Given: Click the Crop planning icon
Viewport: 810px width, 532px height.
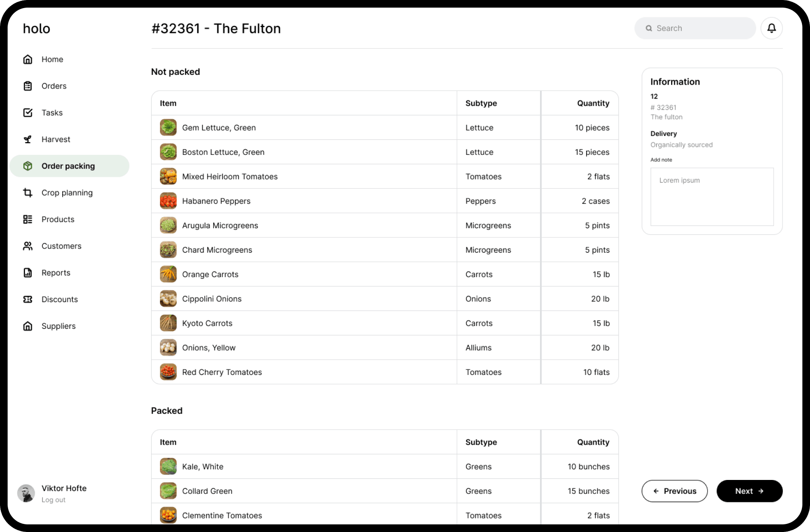Looking at the screenshot, I should pos(28,193).
